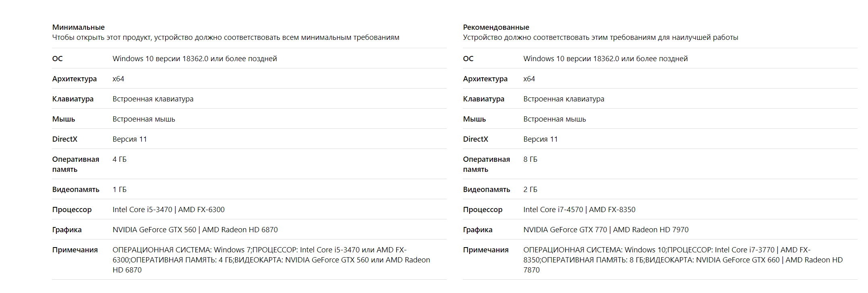Click the NVIDIA GeForce GTX 770 graphics text

[x=565, y=230]
